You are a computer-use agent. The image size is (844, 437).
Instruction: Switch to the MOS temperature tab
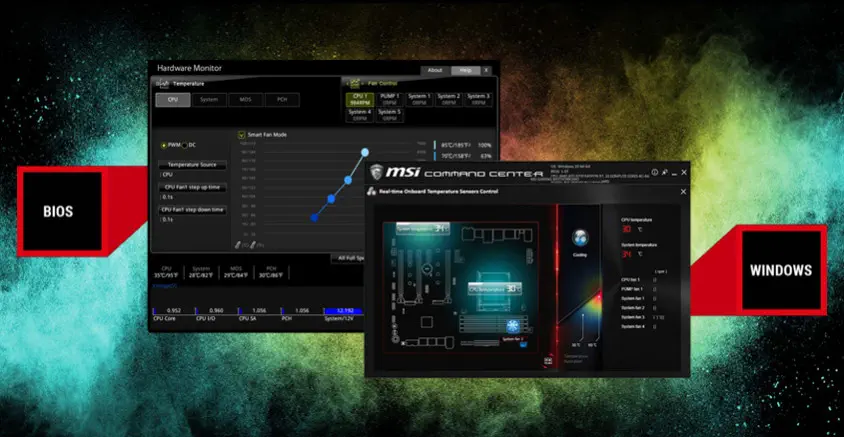pyautogui.click(x=245, y=100)
